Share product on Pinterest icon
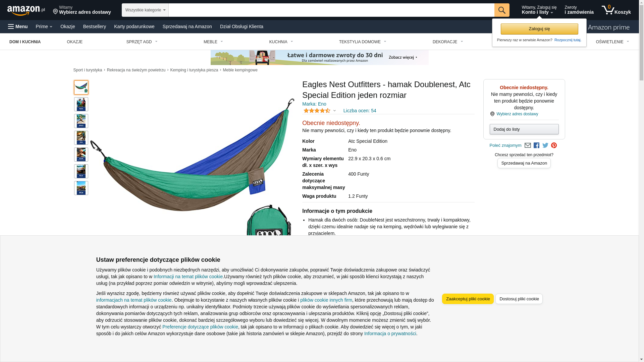 tap(554, 145)
